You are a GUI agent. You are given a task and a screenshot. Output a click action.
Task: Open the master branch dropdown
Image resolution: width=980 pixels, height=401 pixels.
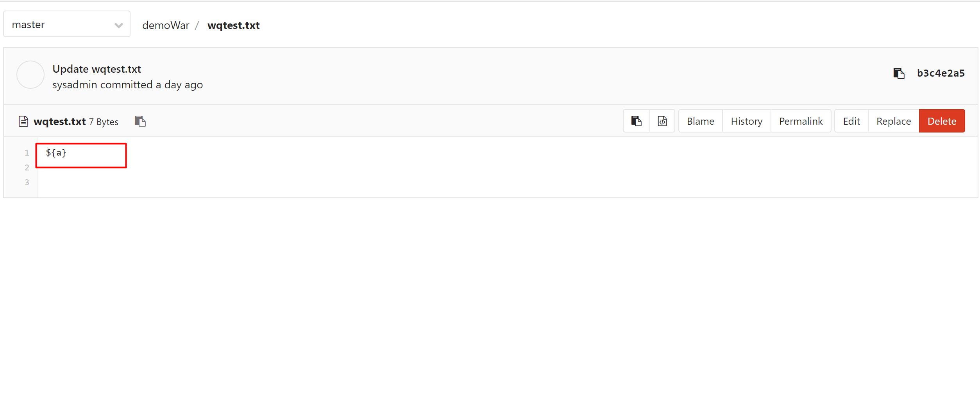66,24
